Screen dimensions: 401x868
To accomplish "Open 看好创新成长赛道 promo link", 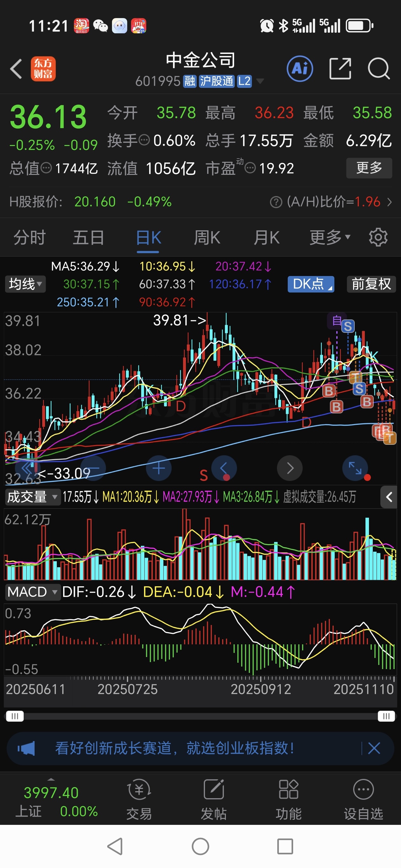I will [x=175, y=748].
